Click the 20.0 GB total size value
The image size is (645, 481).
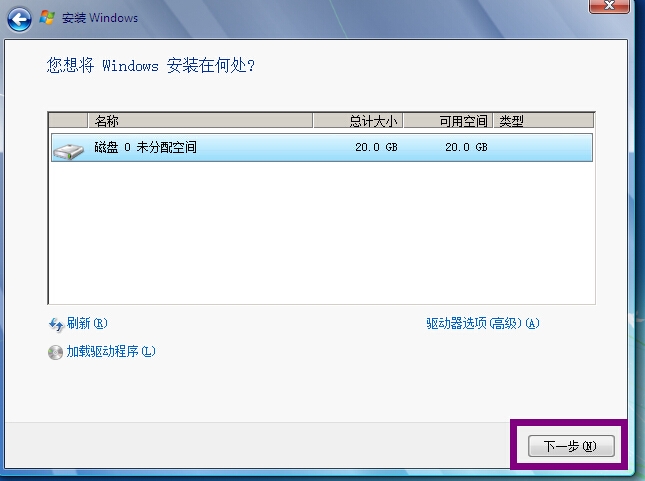pyautogui.click(x=376, y=147)
